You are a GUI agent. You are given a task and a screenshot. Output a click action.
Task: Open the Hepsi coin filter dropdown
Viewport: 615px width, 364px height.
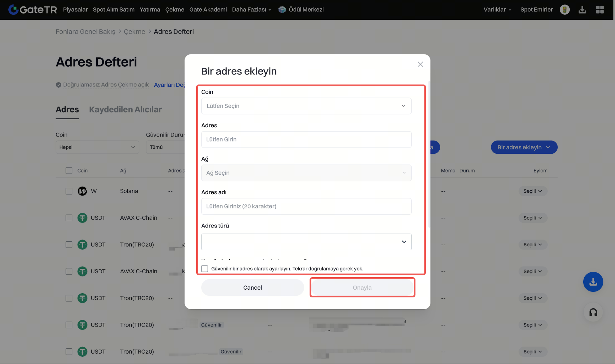coord(97,147)
